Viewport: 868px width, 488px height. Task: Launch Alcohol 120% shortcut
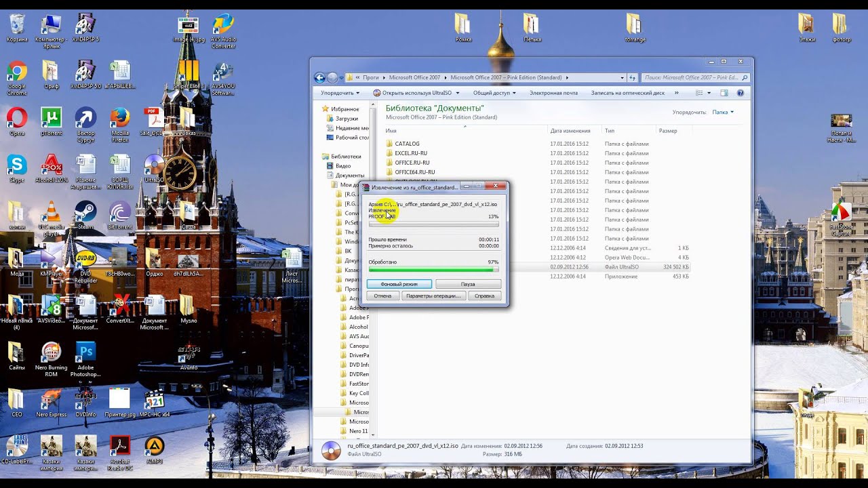52,169
